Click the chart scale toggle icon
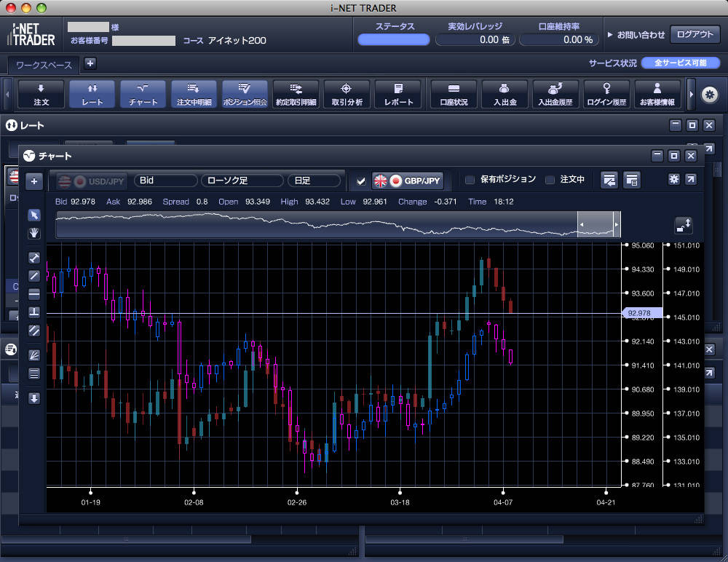 pyautogui.click(x=684, y=225)
